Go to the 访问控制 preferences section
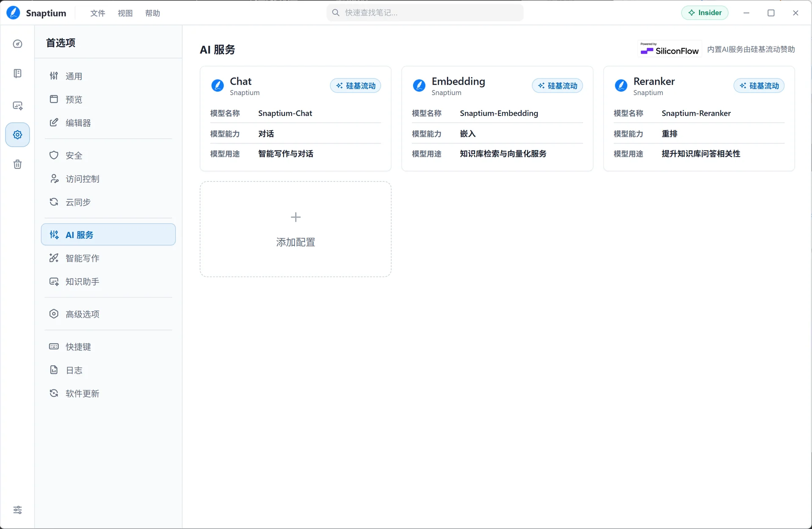The width and height of the screenshot is (812, 529). click(x=108, y=179)
